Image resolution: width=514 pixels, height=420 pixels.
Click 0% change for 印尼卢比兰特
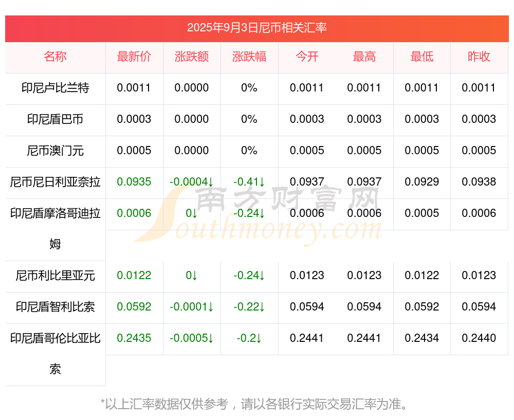tap(249, 88)
